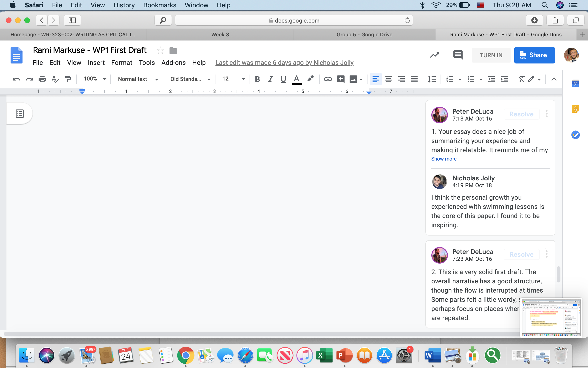588x368 pixels.
Task: Show more of Peter DeLuca's comment
Action: pos(444,159)
